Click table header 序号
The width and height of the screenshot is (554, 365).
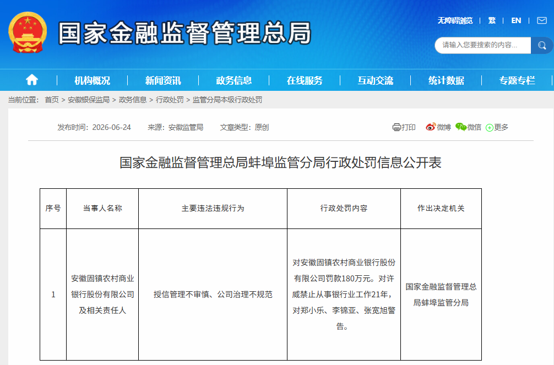(x=53, y=208)
